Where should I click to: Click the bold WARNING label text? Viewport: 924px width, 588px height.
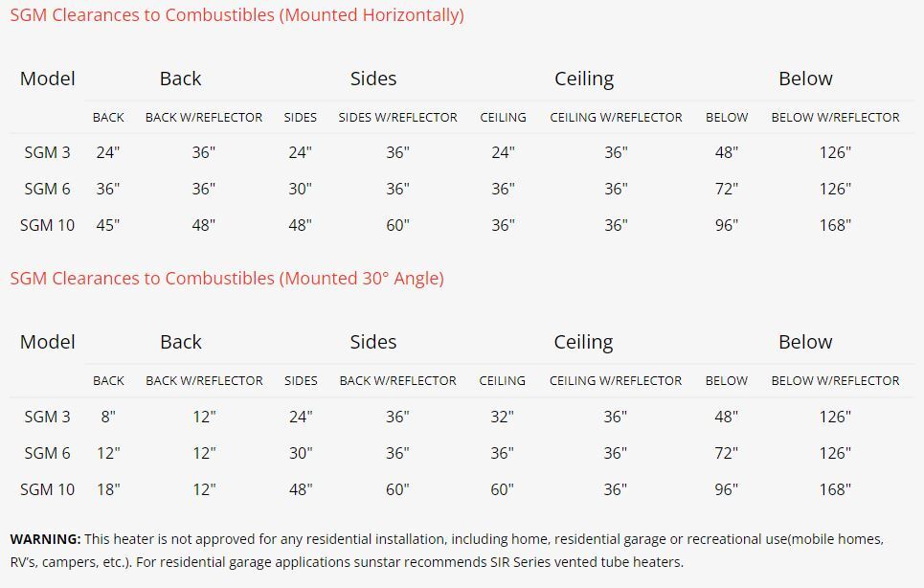pyautogui.click(x=45, y=539)
